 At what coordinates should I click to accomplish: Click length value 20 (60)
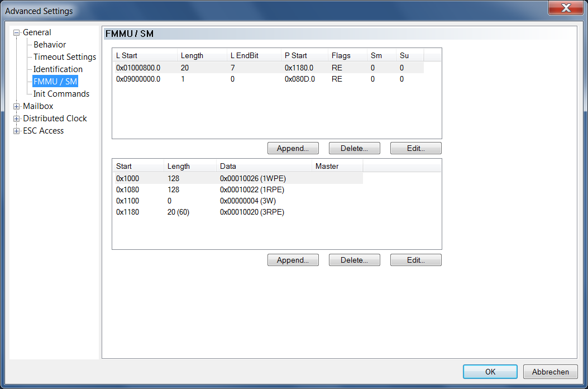click(x=179, y=212)
